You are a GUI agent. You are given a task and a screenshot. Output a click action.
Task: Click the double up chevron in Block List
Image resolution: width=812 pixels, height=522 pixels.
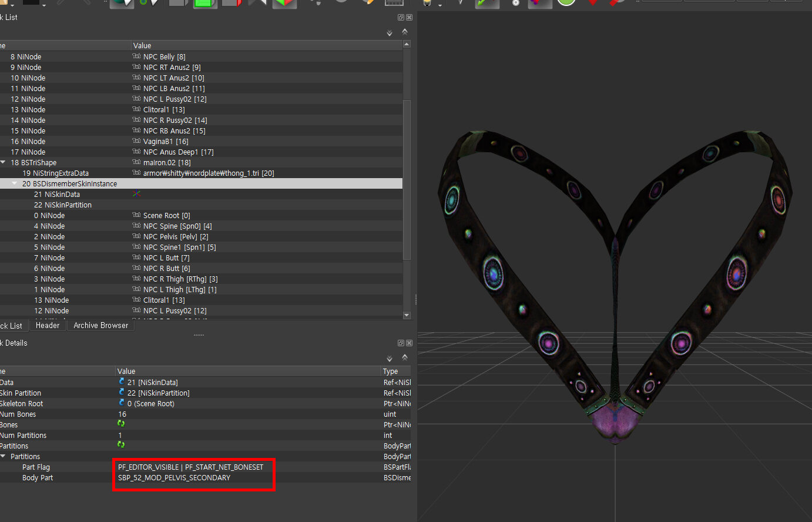click(405, 32)
